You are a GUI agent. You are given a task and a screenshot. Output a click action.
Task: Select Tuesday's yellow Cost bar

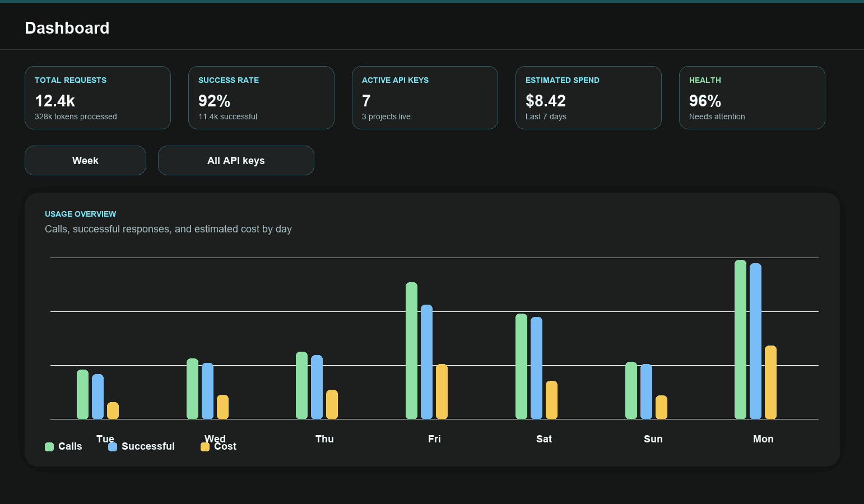coord(113,410)
